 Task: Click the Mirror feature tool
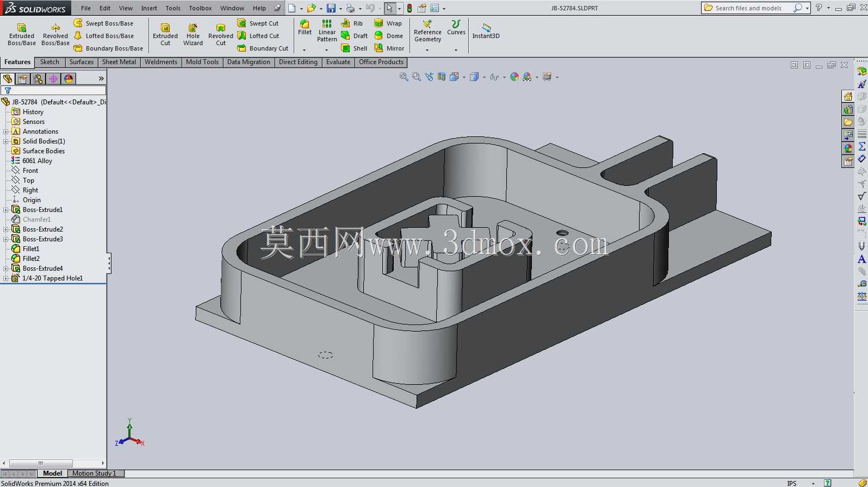coord(389,48)
